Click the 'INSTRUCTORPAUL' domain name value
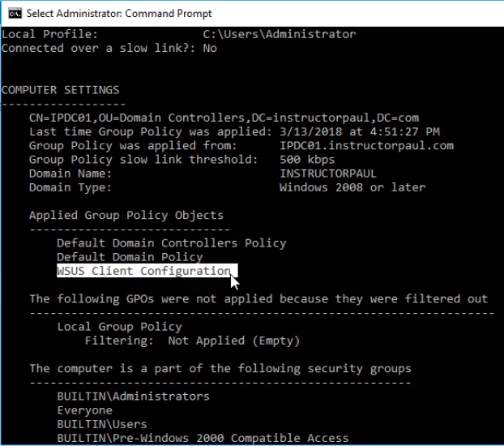Screen dimensions: 504x446 click(x=327, y=174)
